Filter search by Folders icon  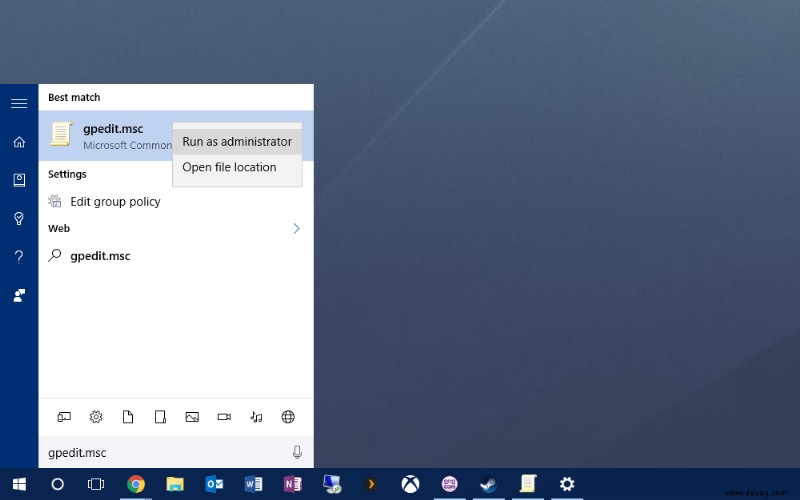160,417
